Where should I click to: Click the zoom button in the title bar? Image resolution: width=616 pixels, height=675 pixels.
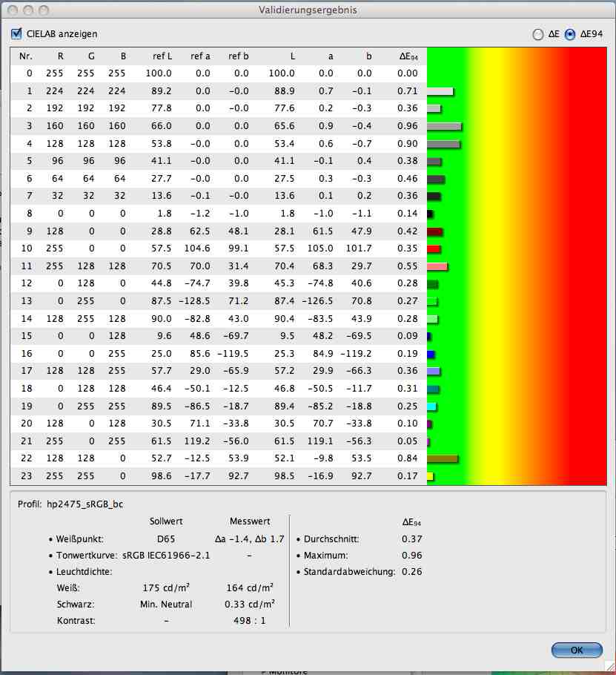(x=44, y=10)
